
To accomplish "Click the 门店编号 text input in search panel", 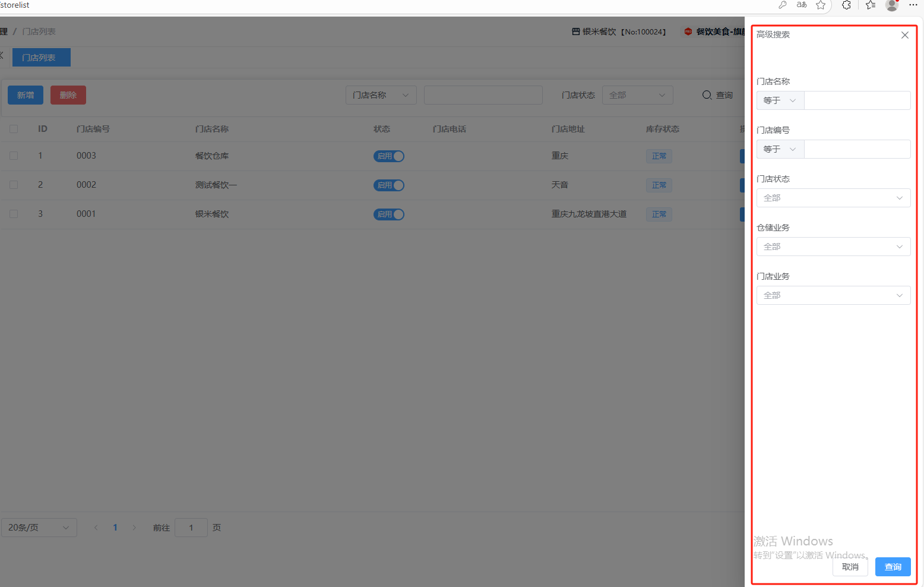I will pos(857,149).
